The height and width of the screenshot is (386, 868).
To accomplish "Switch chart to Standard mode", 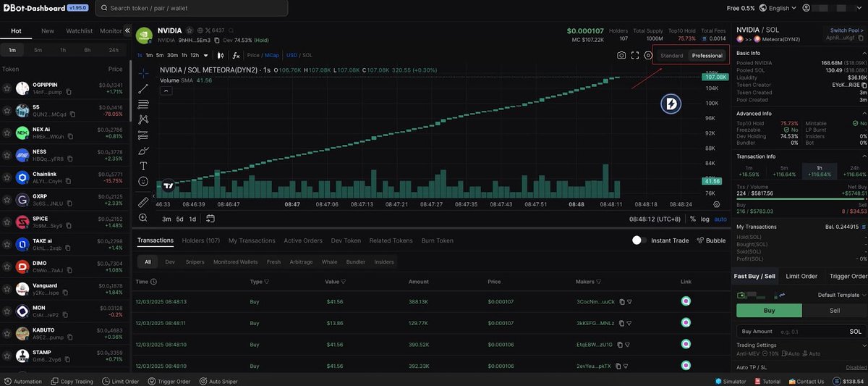I will tap(671, 56).
